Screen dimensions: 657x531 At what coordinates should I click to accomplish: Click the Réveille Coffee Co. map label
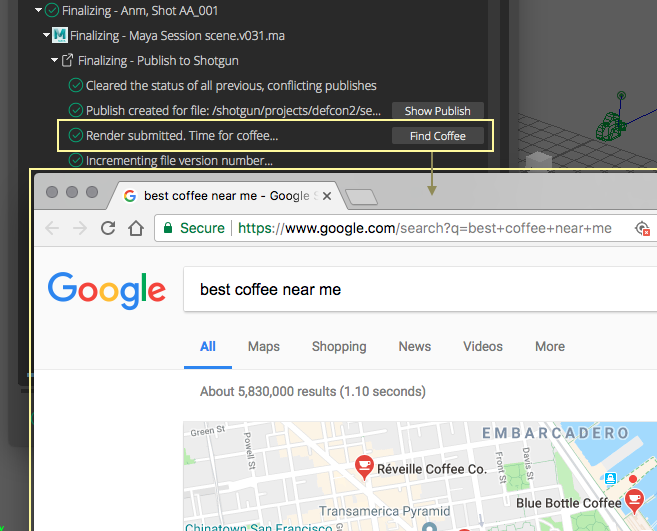point(432,469)
